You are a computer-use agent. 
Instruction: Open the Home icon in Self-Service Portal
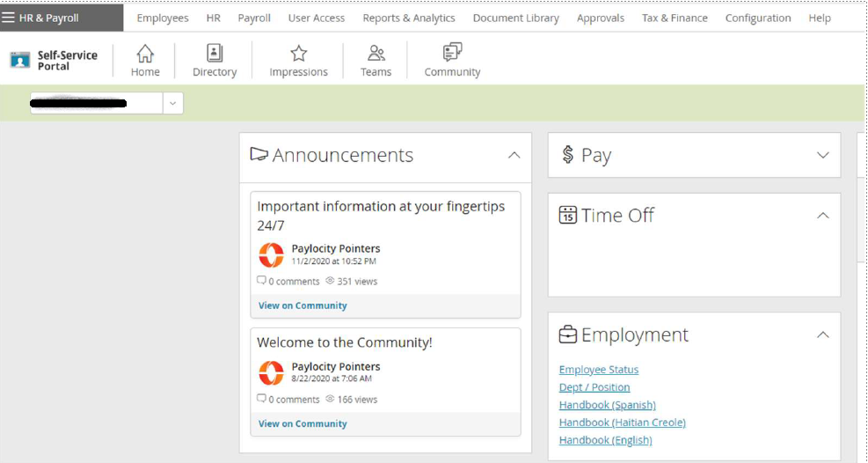click(x=145, y=54)
